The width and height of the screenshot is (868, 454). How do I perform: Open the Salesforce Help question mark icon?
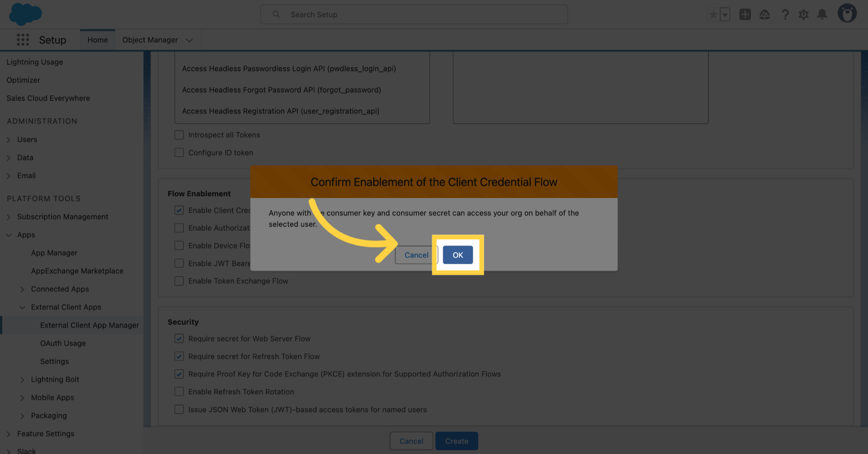pos(785,14)
